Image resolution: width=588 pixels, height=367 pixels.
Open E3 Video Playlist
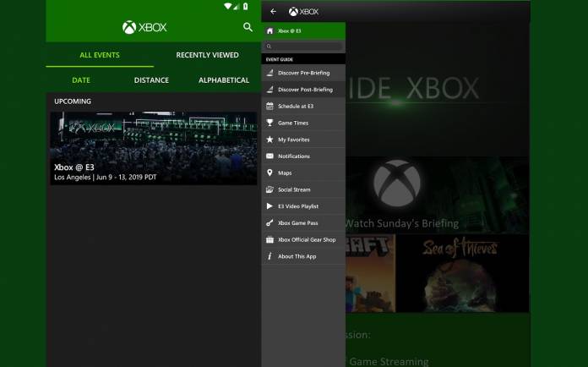click(x=303, y=206)
